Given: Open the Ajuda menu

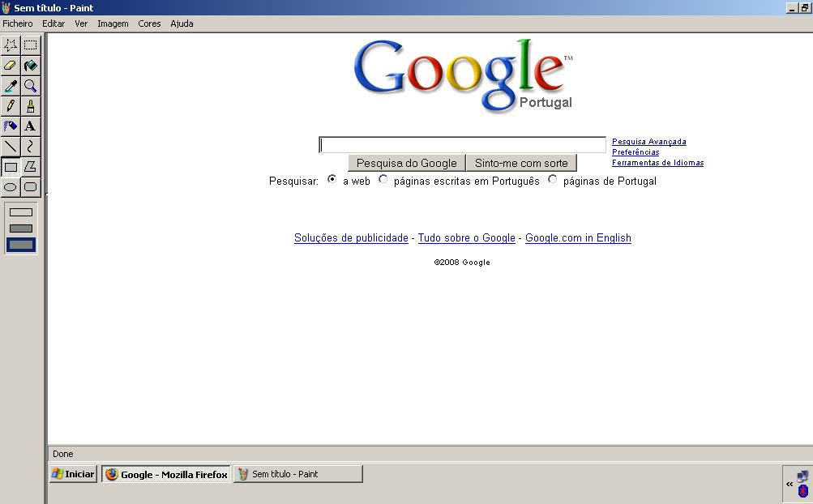Looking at the screenshot, I should click(x=182, y=23).
